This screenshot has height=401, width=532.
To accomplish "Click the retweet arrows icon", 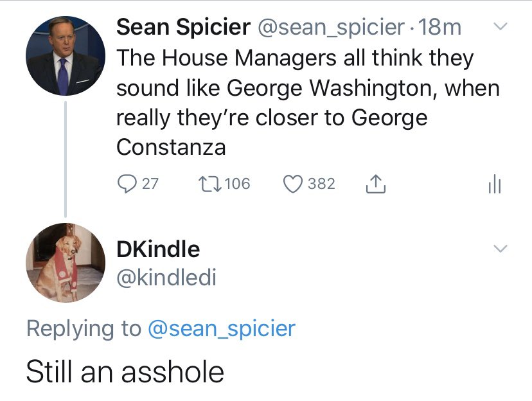I will pos(210,184).
